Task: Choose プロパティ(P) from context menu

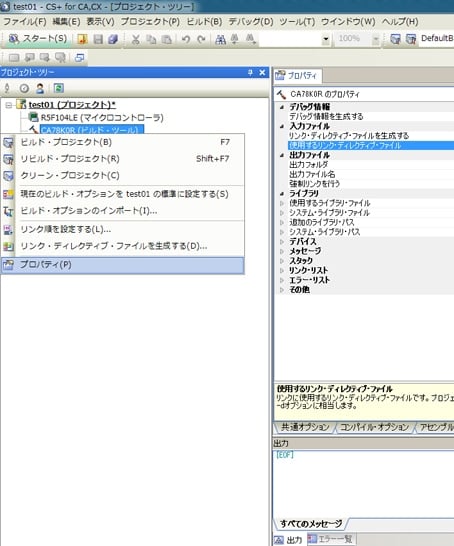Action: [123, 265]
